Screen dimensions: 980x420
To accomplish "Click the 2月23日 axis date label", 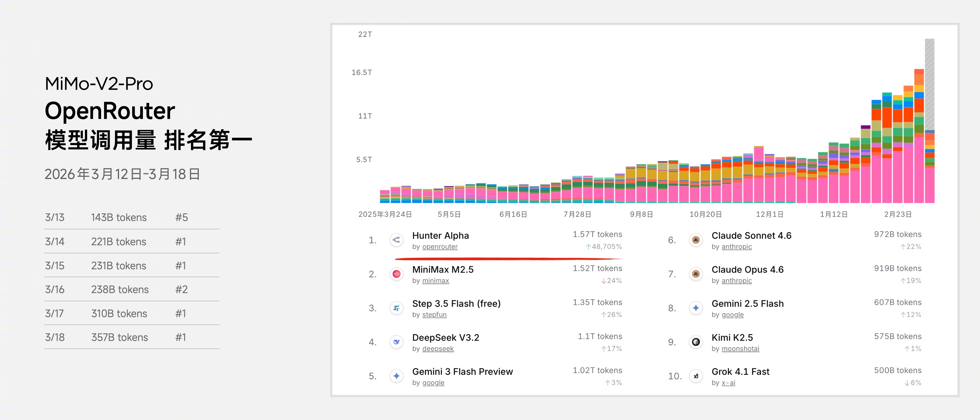I will (x=898, y=214).
